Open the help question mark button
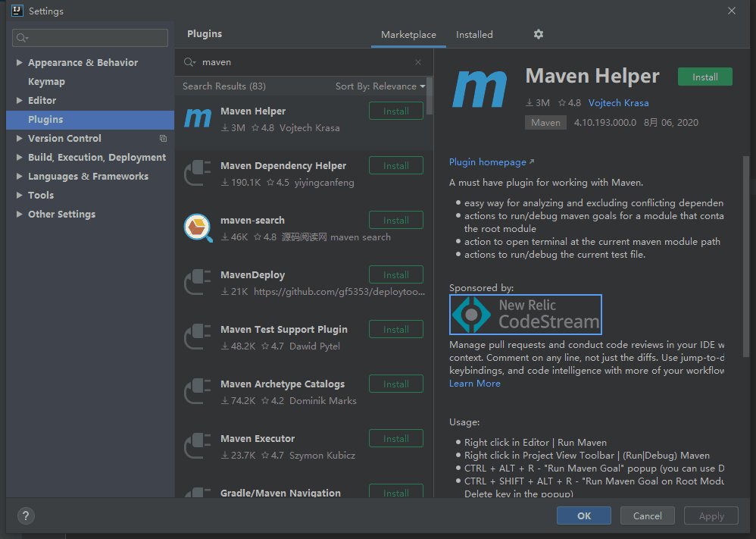 pos(26,515)
